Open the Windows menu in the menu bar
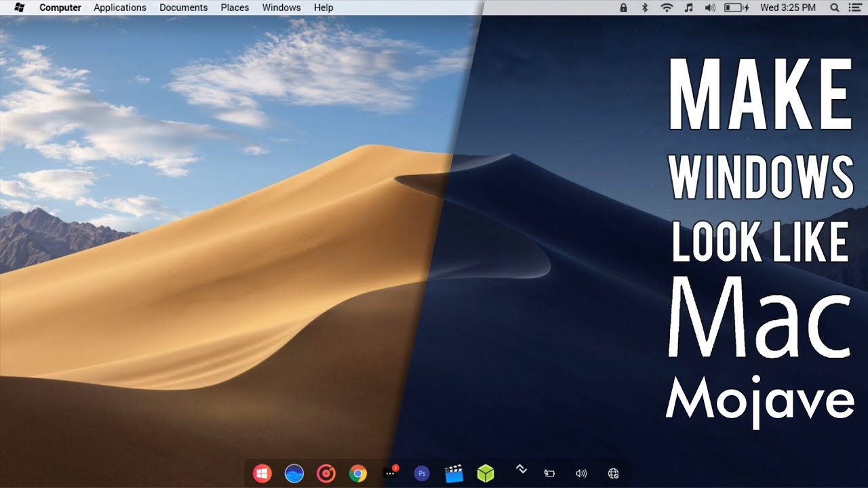The width and height of the screenshot is (868, 488). [281, 7]
